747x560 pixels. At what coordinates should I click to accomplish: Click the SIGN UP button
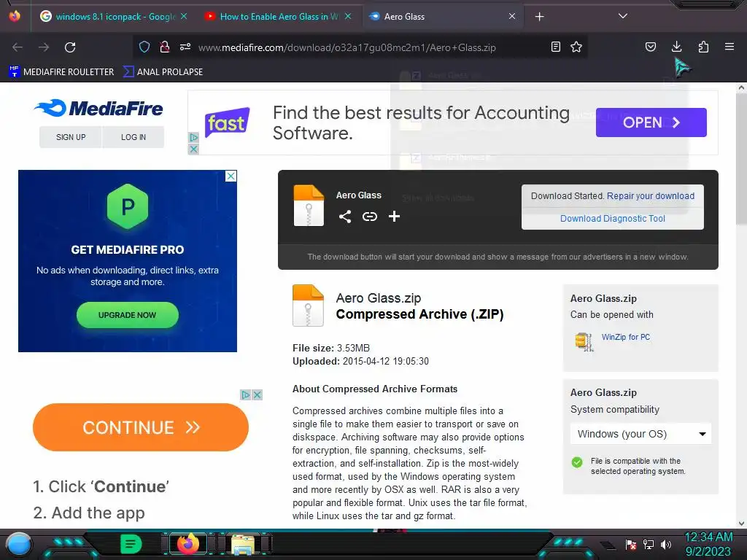(71, 137)
